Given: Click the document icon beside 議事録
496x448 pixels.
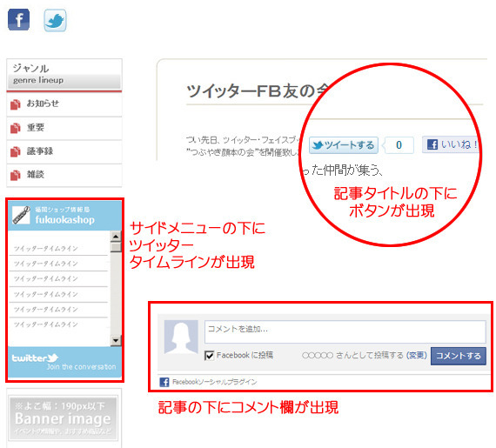Looking at the screenshot, I should [x=15, y=151].
